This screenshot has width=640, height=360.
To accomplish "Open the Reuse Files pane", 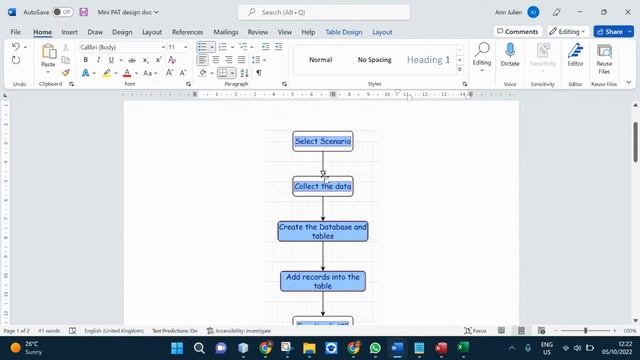I will (x=604, y=59).
